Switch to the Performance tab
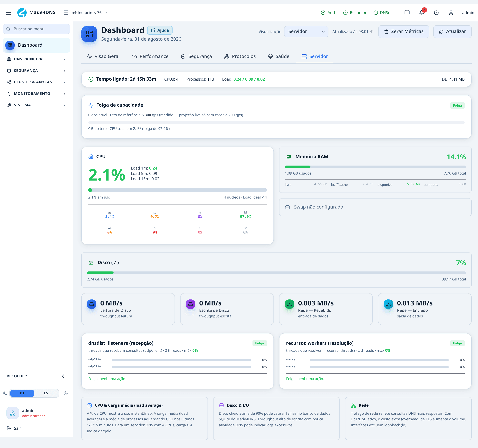The image size is (478, 448). pyautogui.click(x=150, y=56)
